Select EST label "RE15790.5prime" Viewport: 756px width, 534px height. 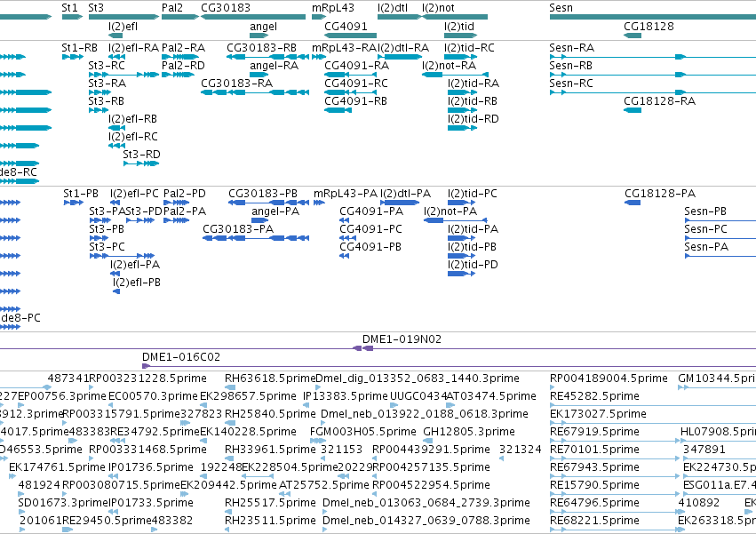tap(594, 485)
